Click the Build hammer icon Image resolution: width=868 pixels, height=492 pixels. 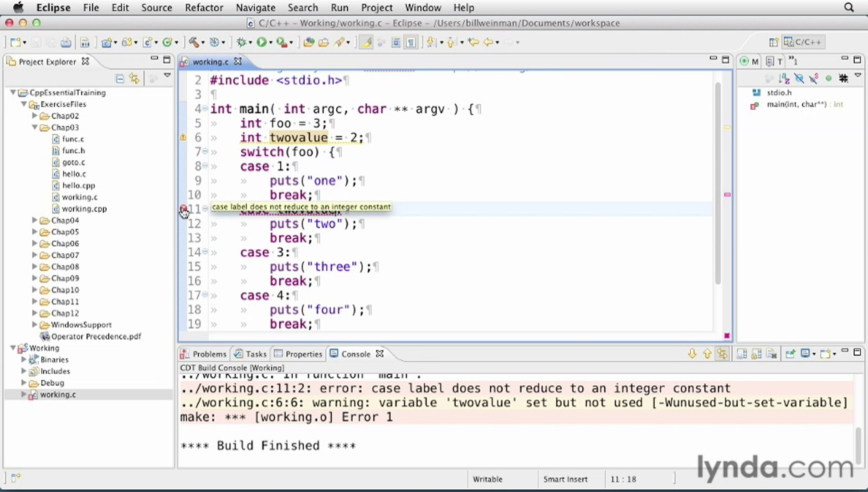pyautogui.click(x=194, y=42)
